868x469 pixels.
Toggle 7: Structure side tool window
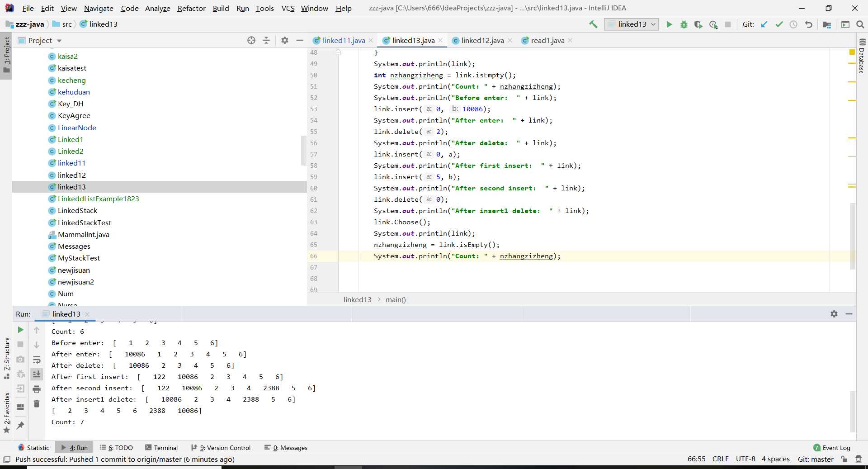tap(7, 358)
